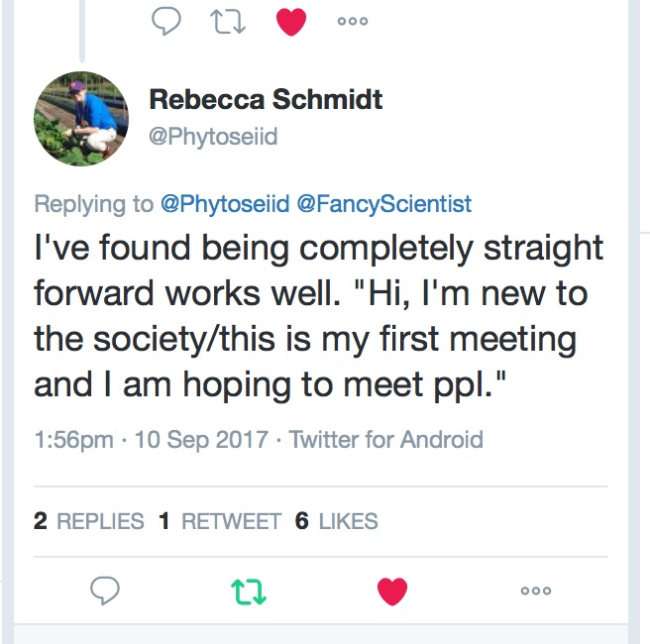This screenshot has width=650, height=644.
Task: Click the tweet text about being straightforward
Action: [318, 316]
